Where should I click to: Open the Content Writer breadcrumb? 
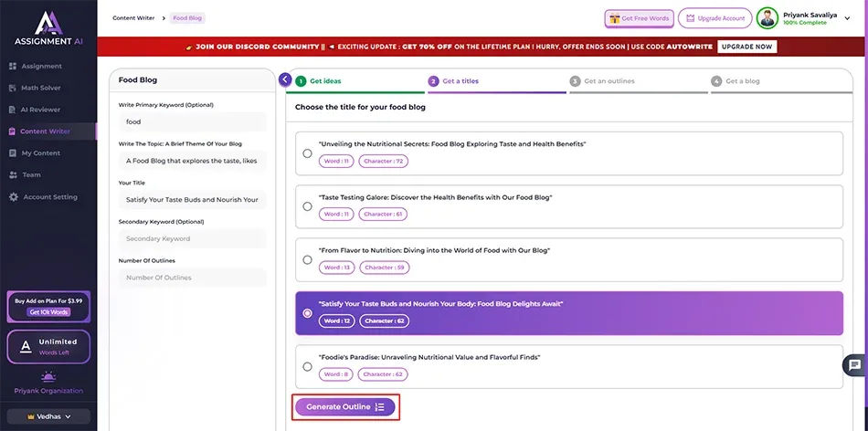tap(132, 18)
